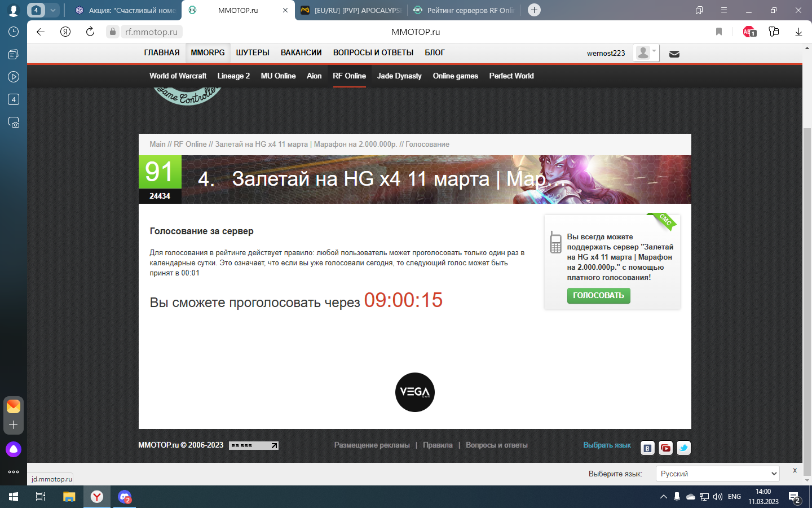
Task: Open the MMORPG menu item
Action: click(208, 52)
